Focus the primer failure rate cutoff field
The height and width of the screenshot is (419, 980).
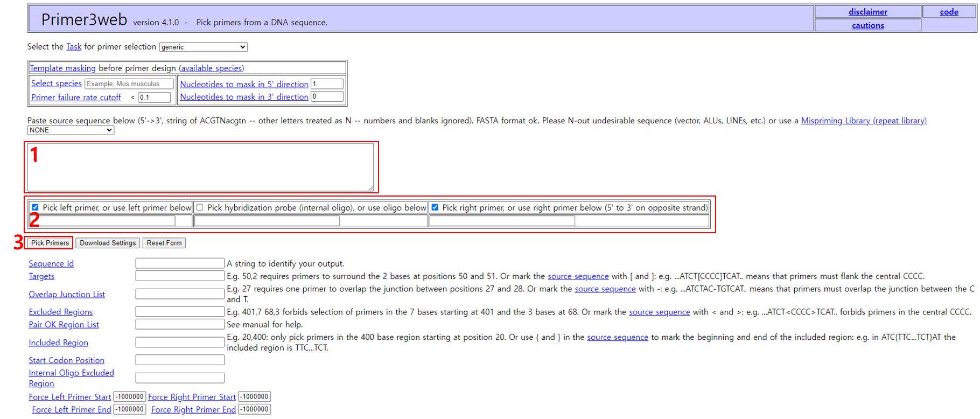154,97
